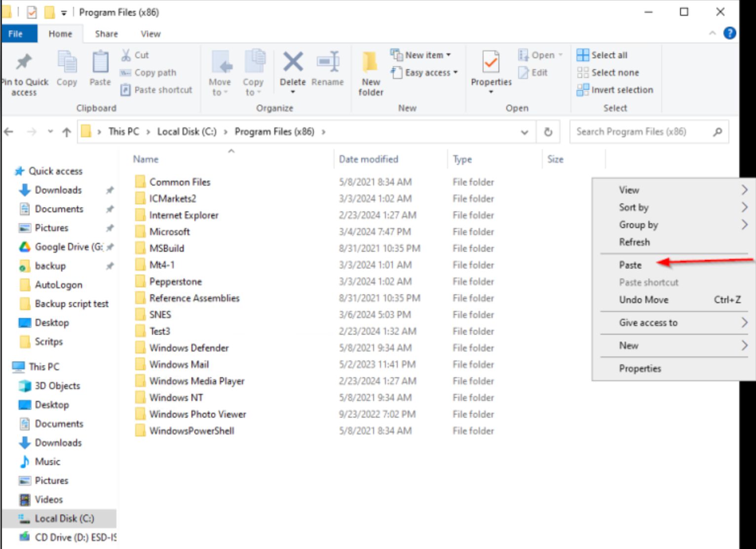This screenshot has width=756, height=549.
Task: Click the Rename icon in Organize group
Action: tap(328, 63)
